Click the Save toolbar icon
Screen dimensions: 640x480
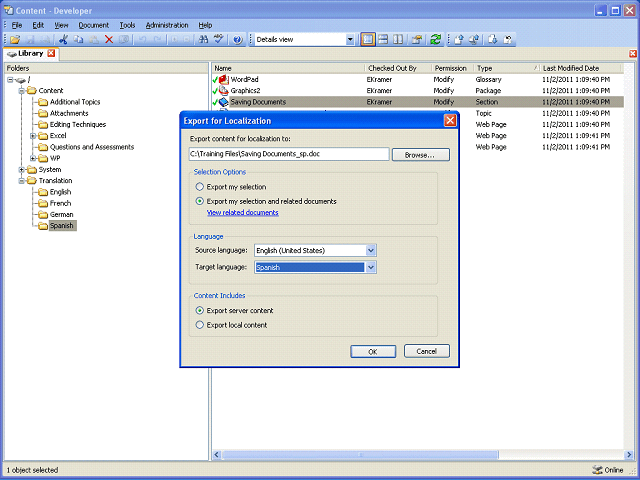pyautogui.click(x=30, y=40)
